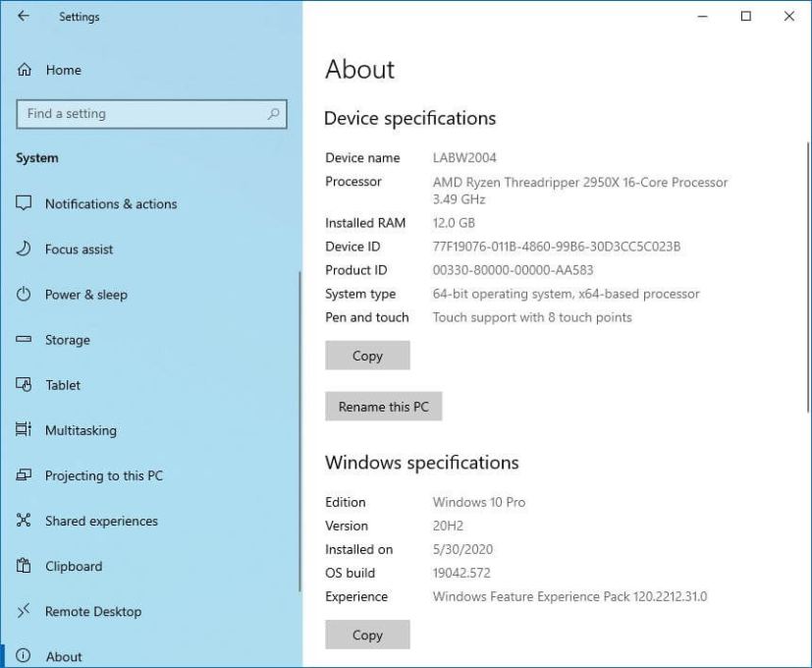Click the AMD Ryzen Threadripper processor text
Image resolution: width=812 pixels, height=668 pixels.
tap(580, 191)
